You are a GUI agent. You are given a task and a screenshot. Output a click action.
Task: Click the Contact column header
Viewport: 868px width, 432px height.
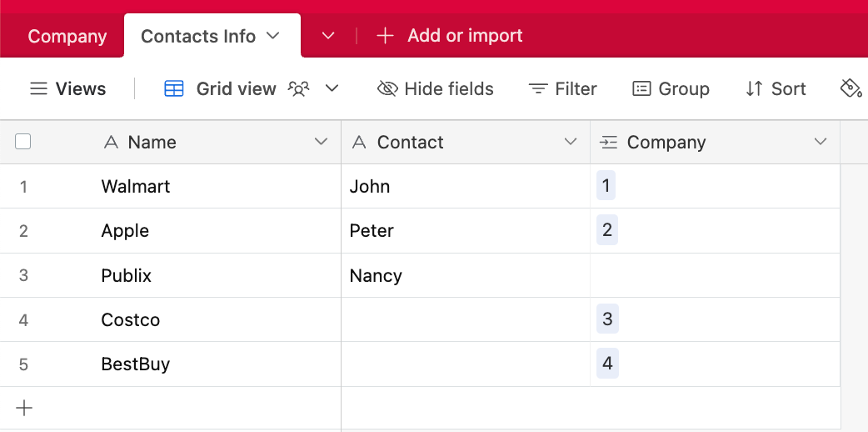coord(466,142)
